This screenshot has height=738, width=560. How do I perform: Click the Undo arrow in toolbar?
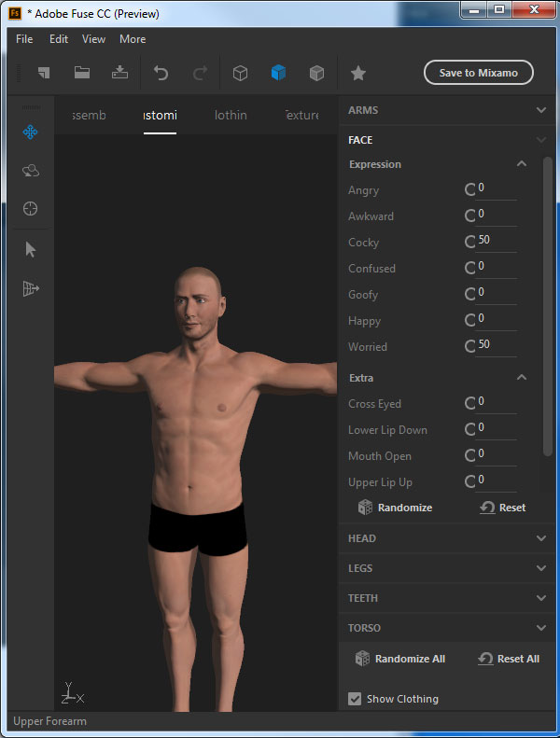coord(161,73)
